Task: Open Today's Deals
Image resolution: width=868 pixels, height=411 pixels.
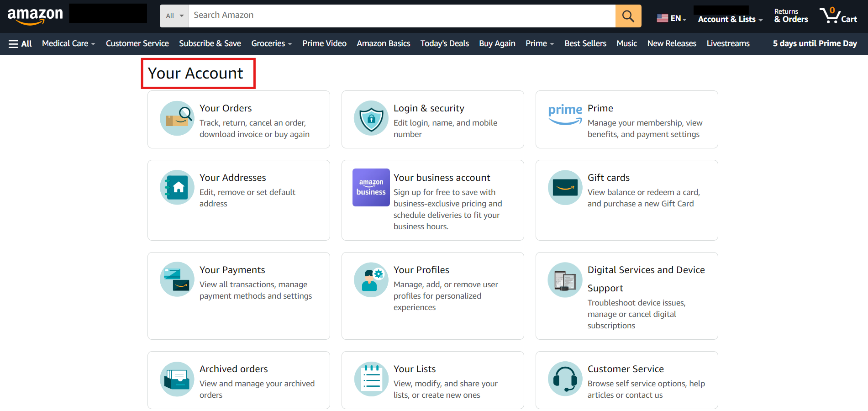Action: pyautogui.click(x=445, y=43)
